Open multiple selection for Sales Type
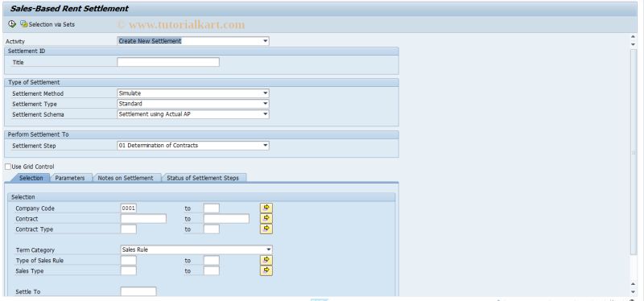This screenshot has height=301, width=644. [x=266, y=270]
